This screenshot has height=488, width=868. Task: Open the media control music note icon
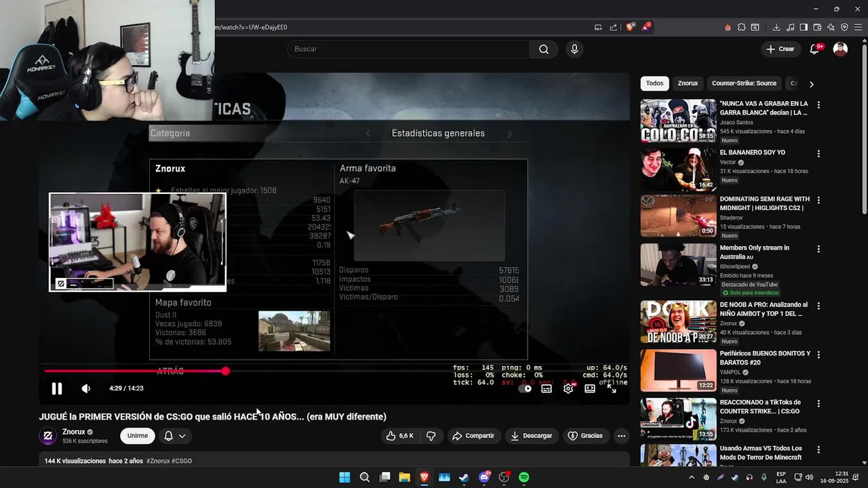pyautogui.click(x=790, y=27)
